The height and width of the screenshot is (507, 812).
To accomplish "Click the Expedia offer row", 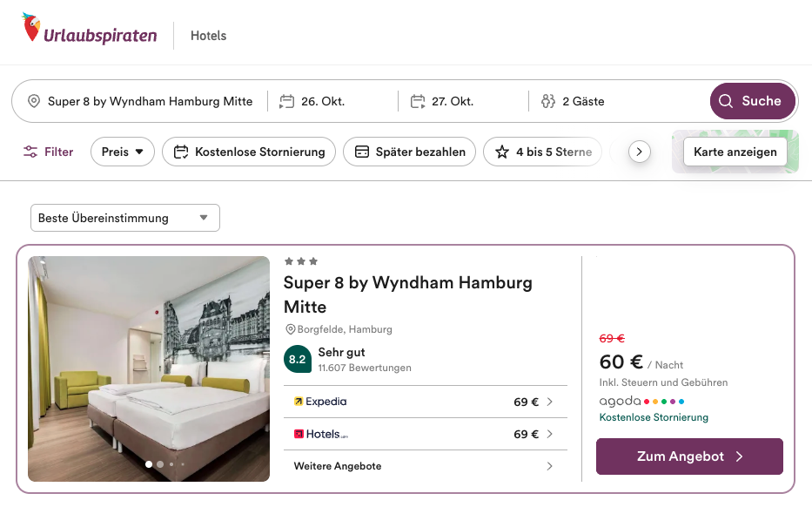I will click(425, 402).
